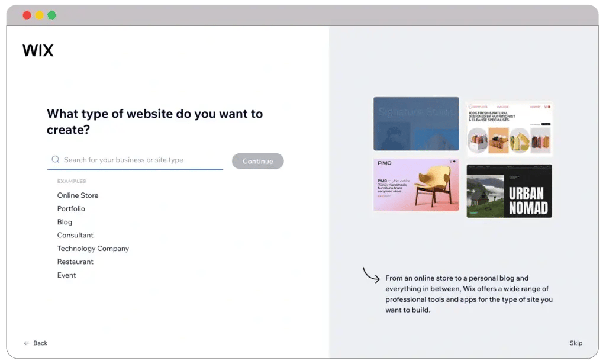Click the yellow minimize window button

tap(39, 15)
